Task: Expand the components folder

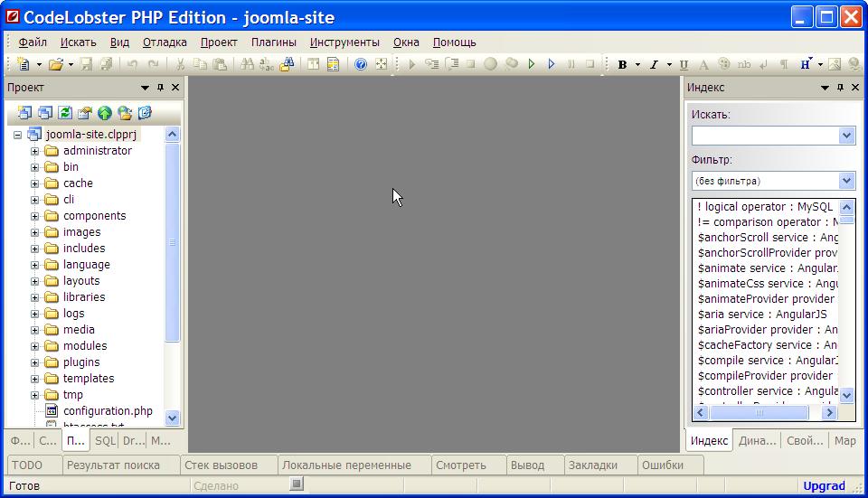Action: coord(34,216)
